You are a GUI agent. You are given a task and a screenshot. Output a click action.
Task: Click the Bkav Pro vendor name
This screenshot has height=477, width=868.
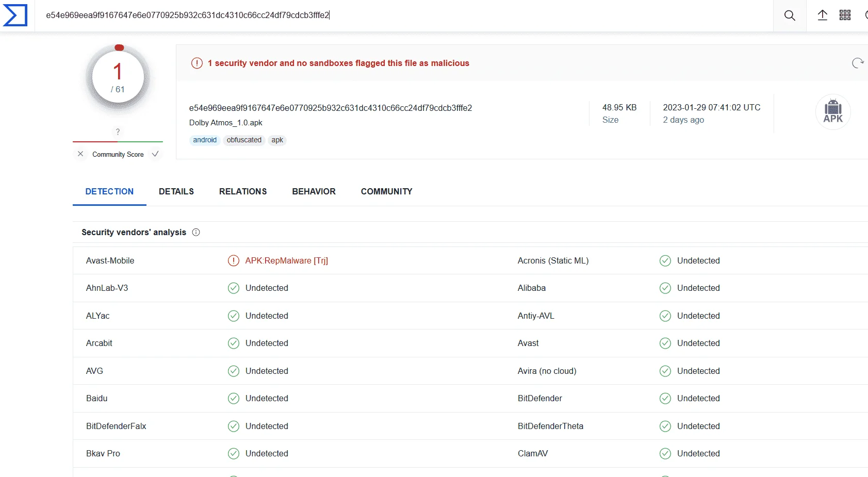[x=103, y=453]
